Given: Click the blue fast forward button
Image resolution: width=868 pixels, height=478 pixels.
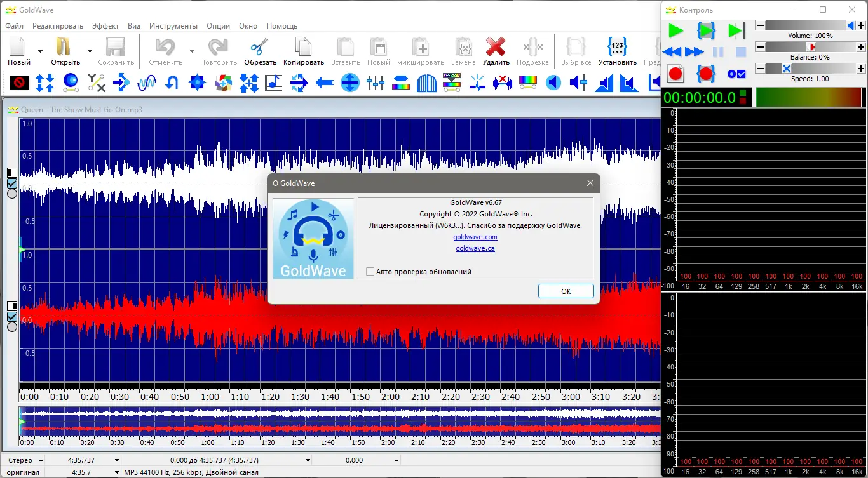Looking at the screenshot, I should pyautogui.click(x=695, y=52).
